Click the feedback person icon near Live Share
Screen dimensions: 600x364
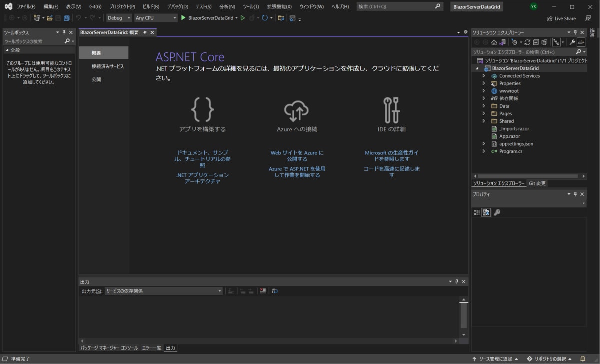(588, 18)
